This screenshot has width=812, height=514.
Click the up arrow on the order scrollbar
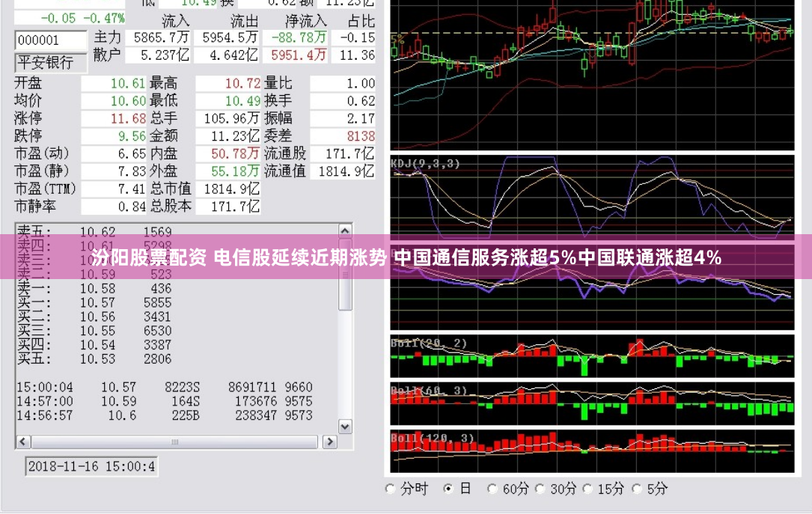[x=344, y=229]
